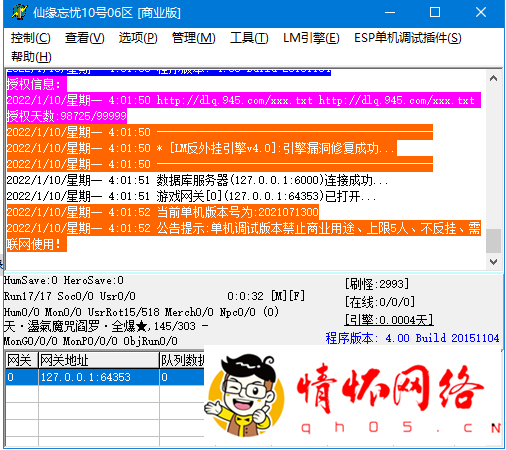506x450 pixels.
Task: Maximize the application window
Action: pyautogui.click(x=435, y=13)
